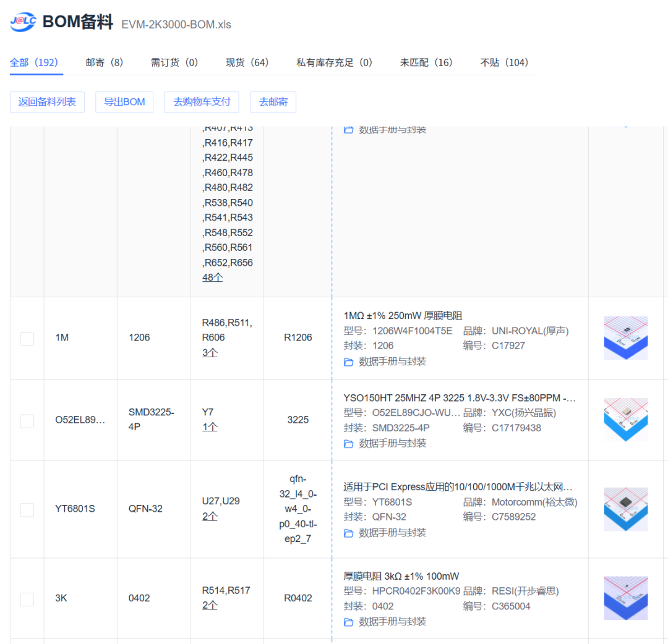668x644 pixels.
Task: Click part number C17179438
Action: point(516,428)
